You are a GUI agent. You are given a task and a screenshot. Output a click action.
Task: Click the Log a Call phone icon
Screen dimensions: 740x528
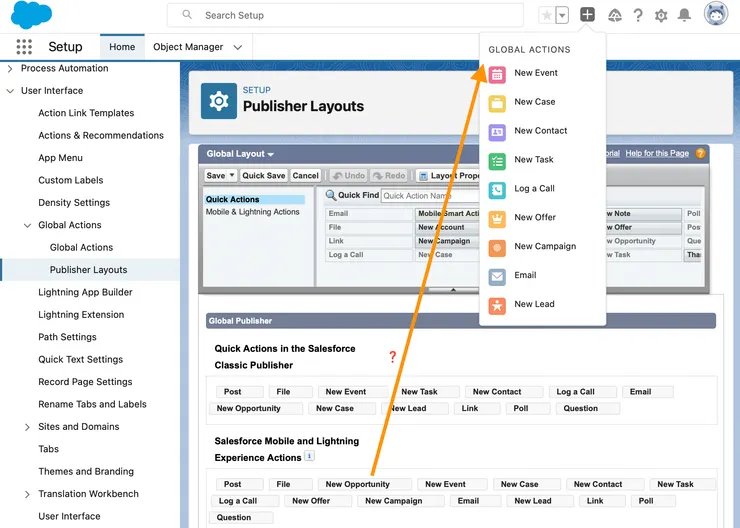[497, 190]
